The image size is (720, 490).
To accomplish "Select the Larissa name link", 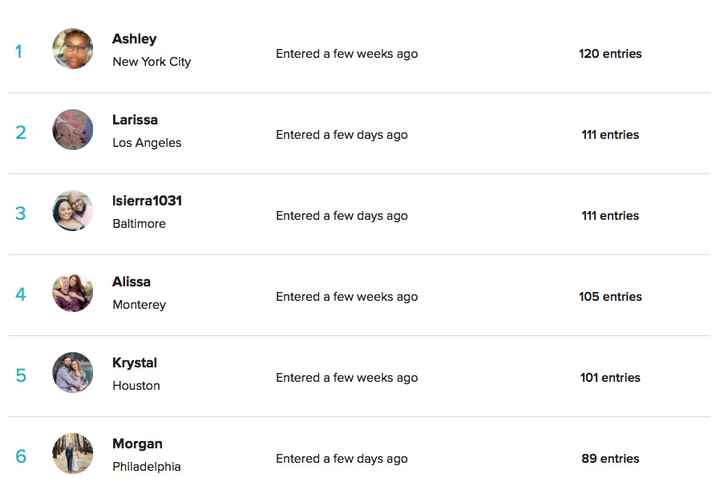I will coord(135,120).
